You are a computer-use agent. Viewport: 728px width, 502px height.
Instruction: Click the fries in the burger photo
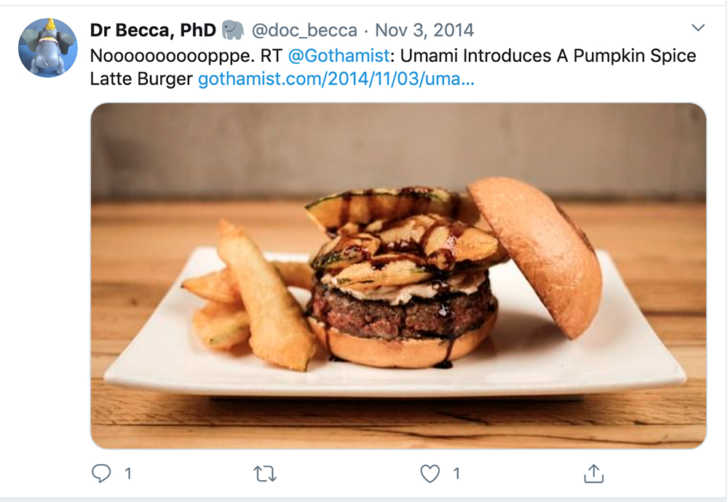coord(251,297)
